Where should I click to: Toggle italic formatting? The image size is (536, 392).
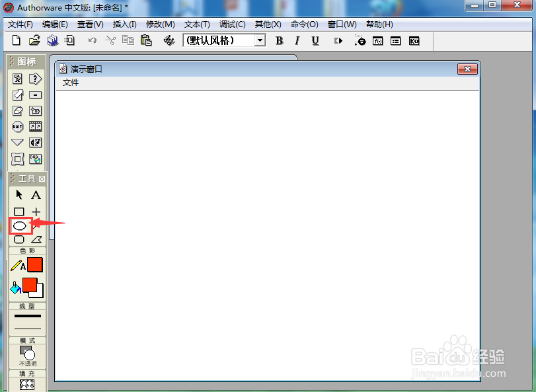click(x=297, y=41)
